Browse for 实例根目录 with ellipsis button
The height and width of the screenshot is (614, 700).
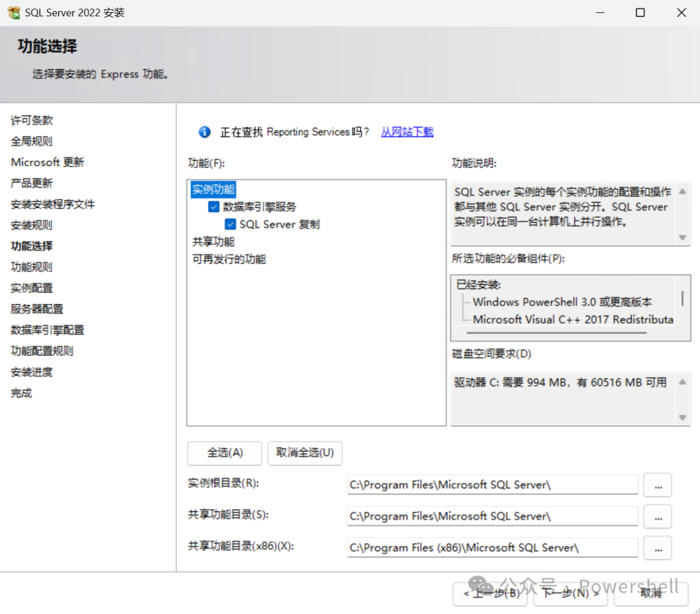658,486
